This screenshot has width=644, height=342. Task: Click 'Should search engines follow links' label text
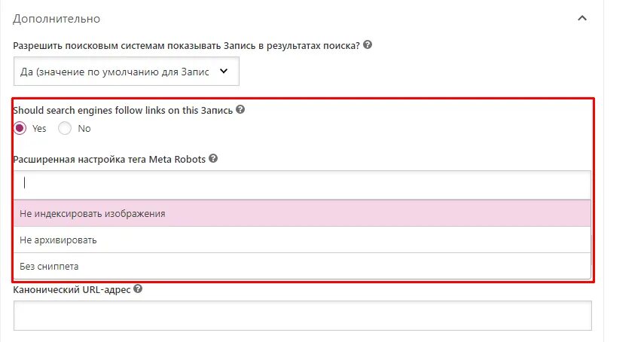tap(123, 110)
